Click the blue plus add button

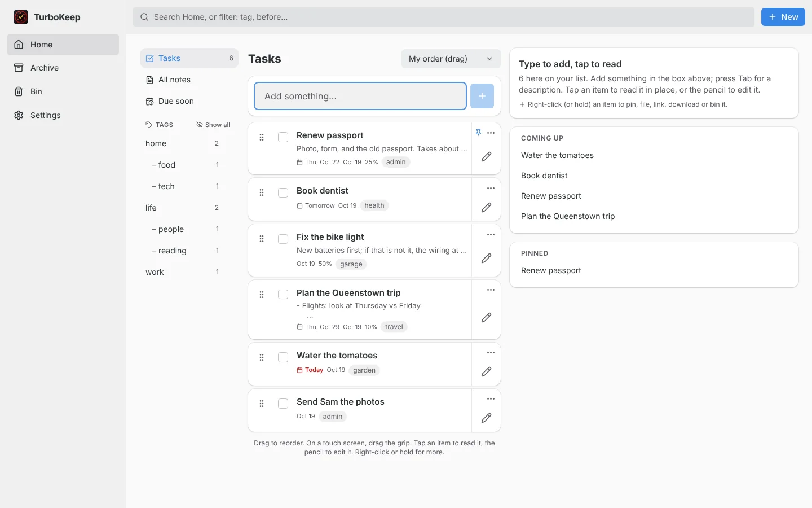tap(482, 96)
